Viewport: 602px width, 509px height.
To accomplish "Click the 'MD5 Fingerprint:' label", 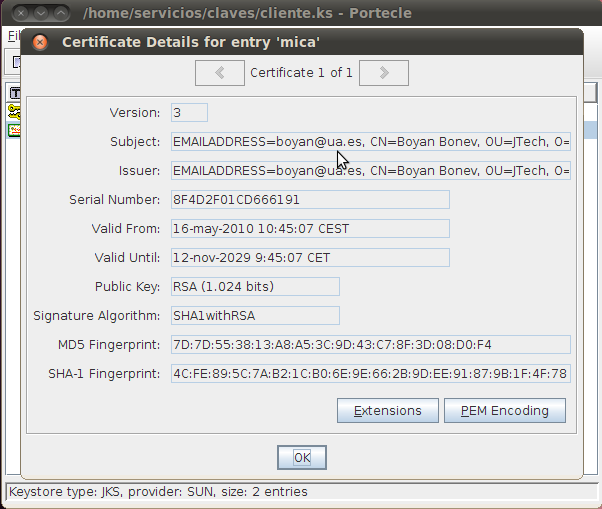I will (109, 345).
